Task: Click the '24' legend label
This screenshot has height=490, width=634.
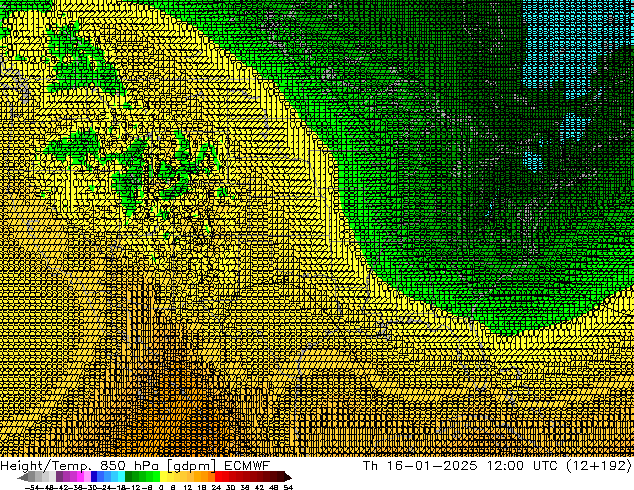Action: (x=216, y=488)
